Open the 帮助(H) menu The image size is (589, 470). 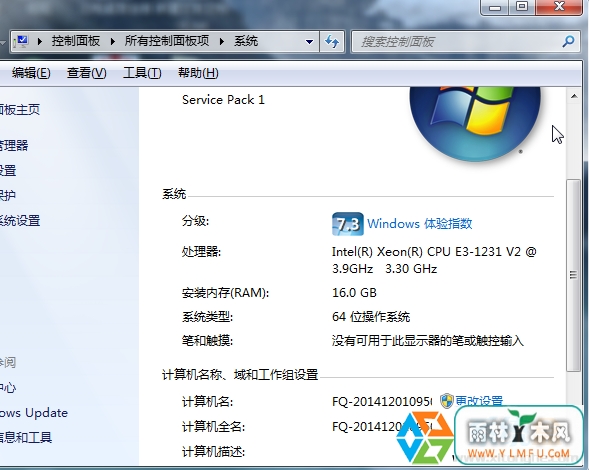(x=198, y=73)
